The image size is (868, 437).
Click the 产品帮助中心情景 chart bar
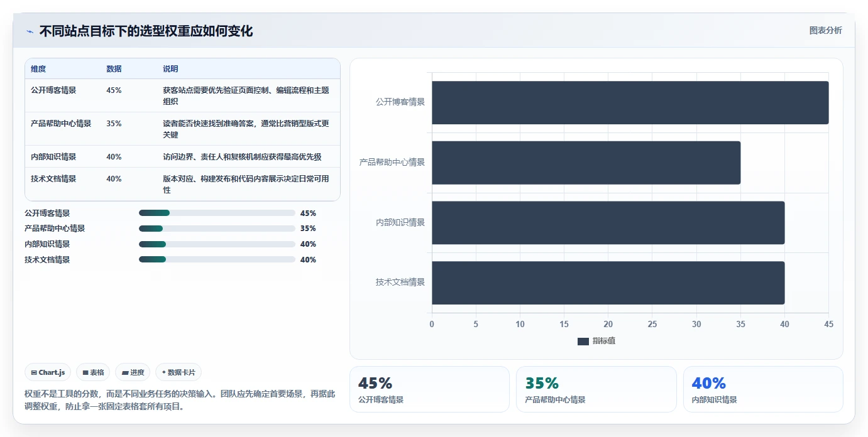point(586,163)
